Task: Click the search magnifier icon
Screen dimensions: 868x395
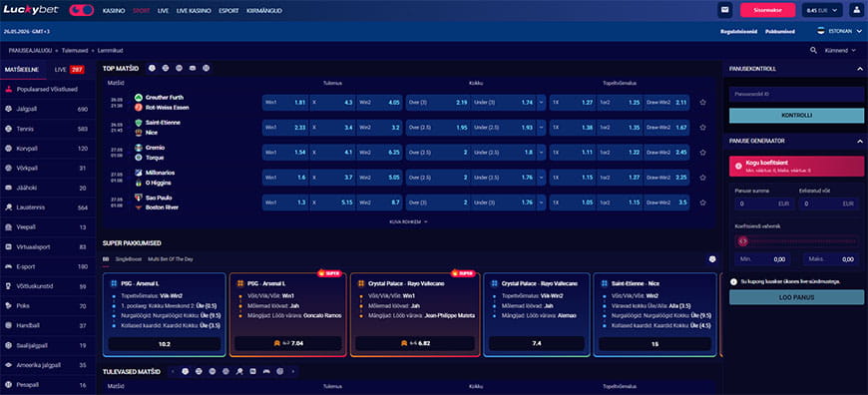Action: 813,50
